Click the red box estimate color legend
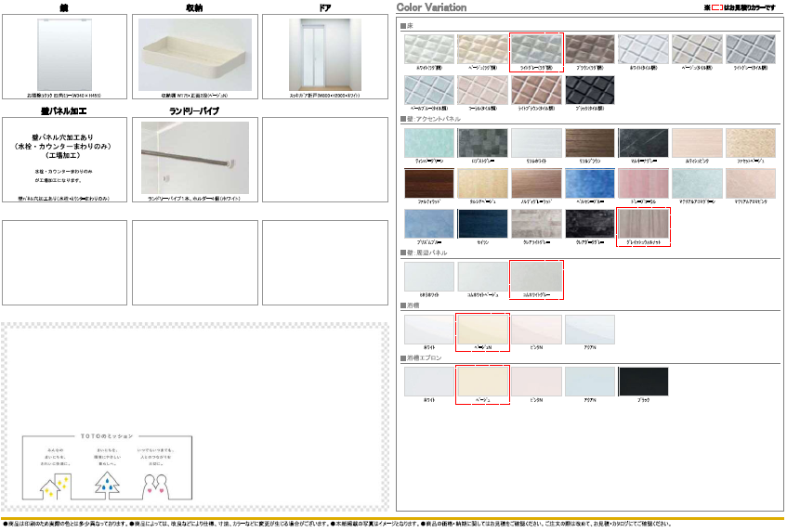The width and height of the screenshot is (787, 532). 715,7
